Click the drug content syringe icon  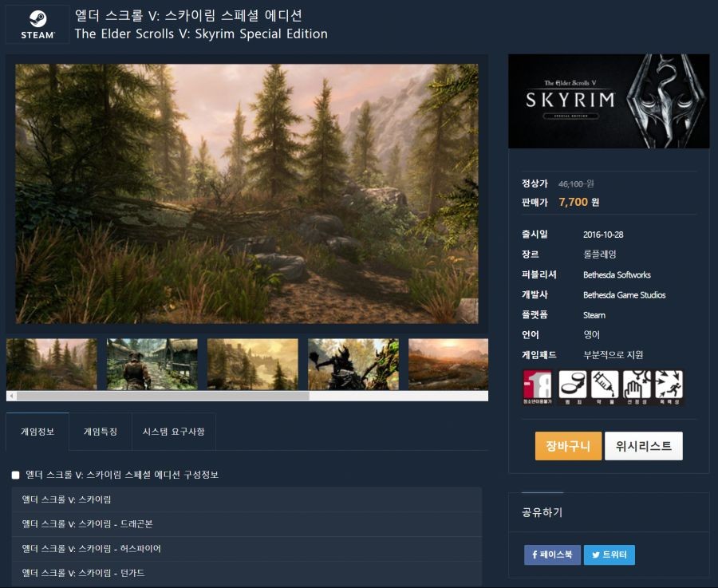(x=605, y=388)
